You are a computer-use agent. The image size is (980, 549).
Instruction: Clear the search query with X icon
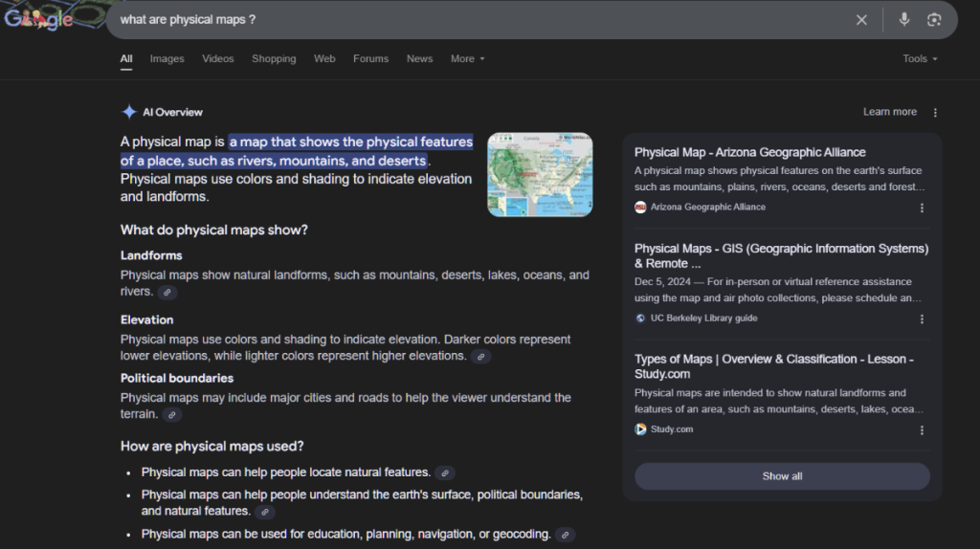(861, 20)
